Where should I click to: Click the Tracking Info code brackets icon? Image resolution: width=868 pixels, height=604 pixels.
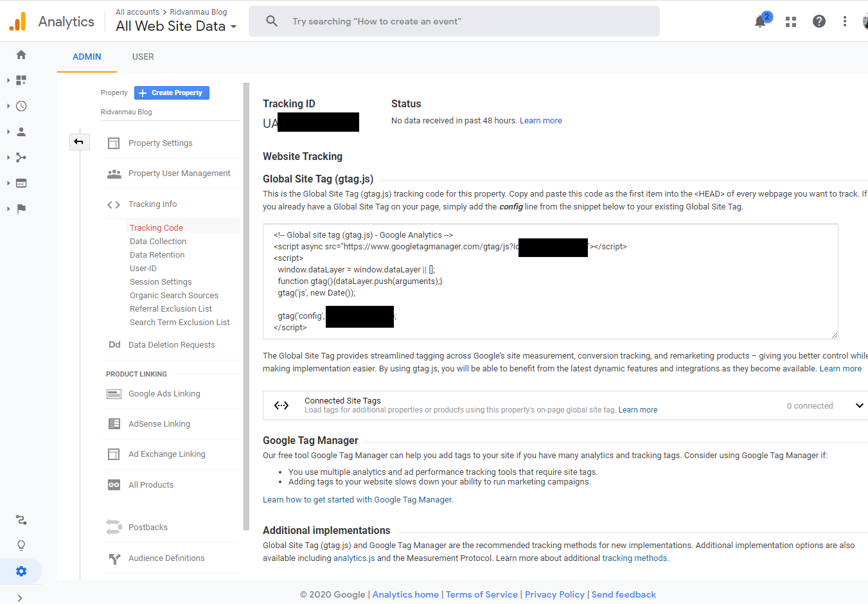coord(114,204)
